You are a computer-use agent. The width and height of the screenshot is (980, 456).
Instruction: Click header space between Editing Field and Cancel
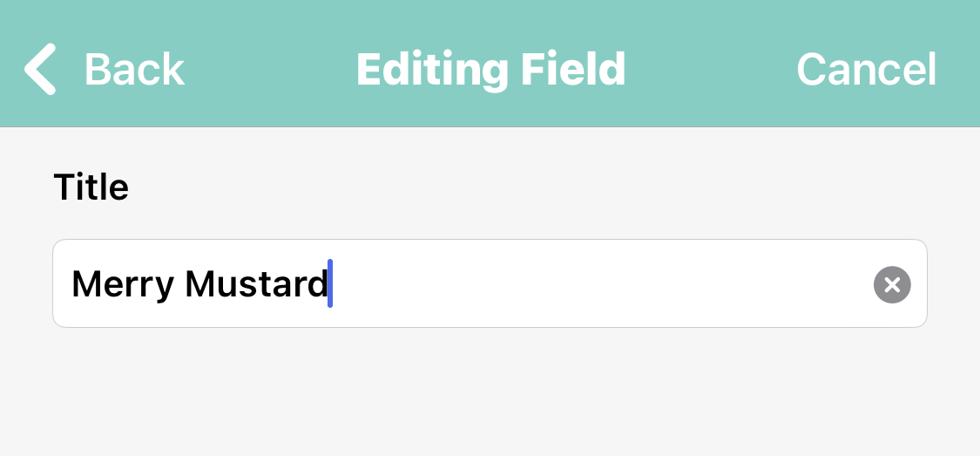[x=710, y=70]
